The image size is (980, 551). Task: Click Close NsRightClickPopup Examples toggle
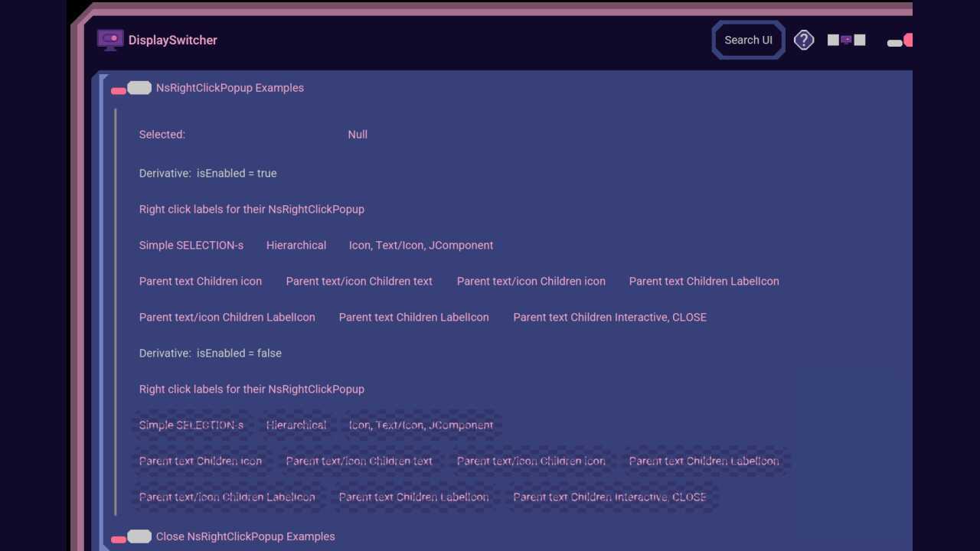(x=131, y=537)
